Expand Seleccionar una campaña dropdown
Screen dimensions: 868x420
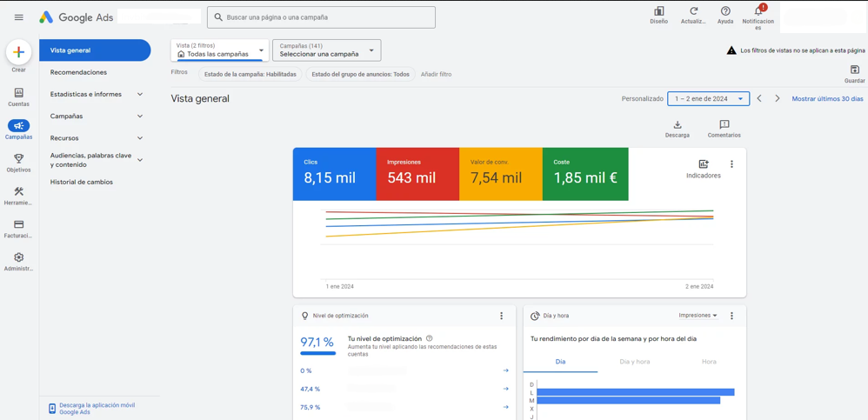326,50
